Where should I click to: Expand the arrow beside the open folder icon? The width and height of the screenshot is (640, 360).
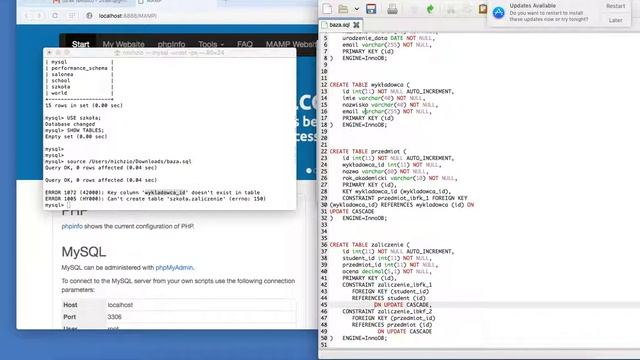(x=357, y=9)
